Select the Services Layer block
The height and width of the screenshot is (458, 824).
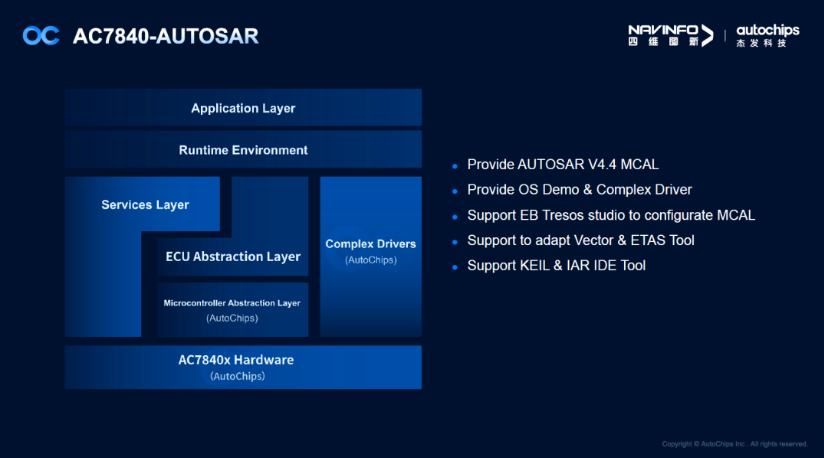144,206
